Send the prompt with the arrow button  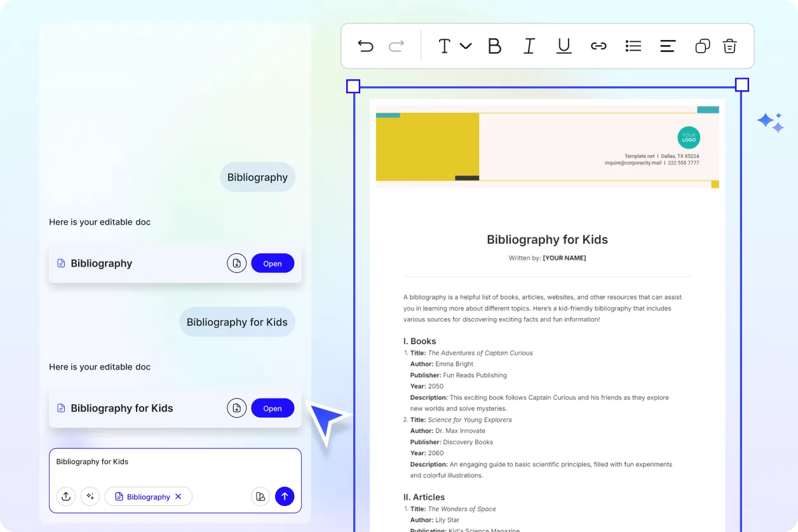285,496
